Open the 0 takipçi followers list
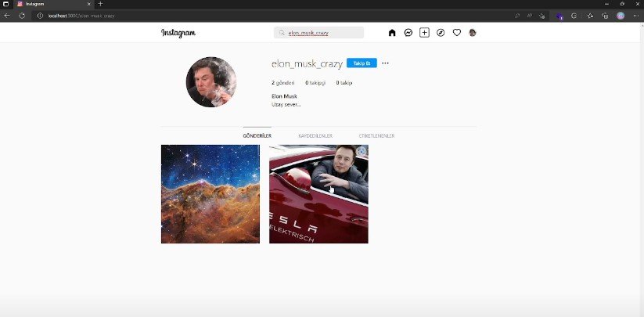 (x=315, y=82)
